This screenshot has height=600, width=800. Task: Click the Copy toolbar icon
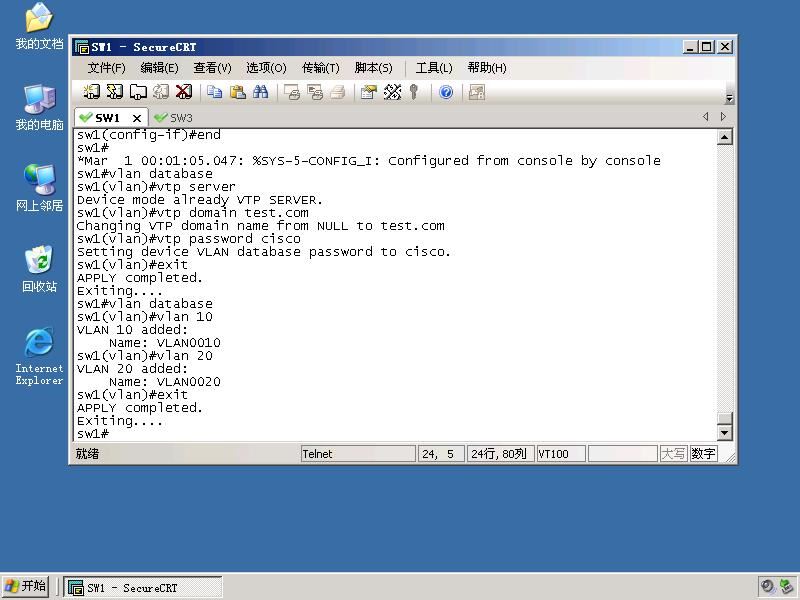point(215,92)
